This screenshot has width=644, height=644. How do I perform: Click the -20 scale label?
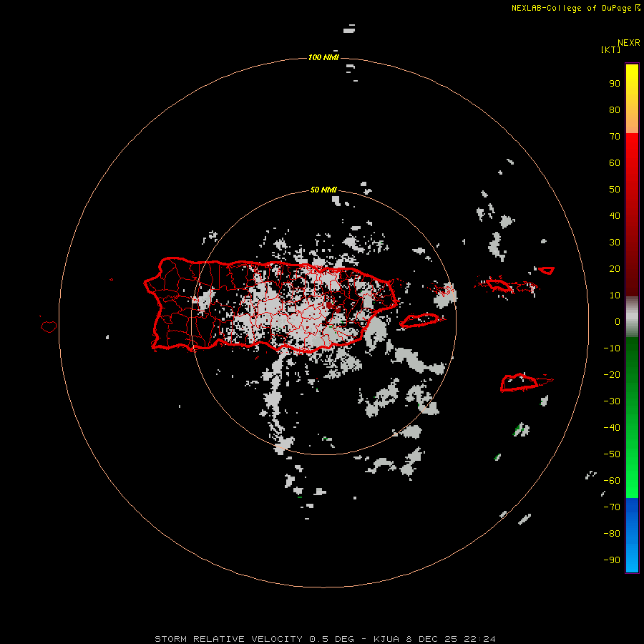612,375
